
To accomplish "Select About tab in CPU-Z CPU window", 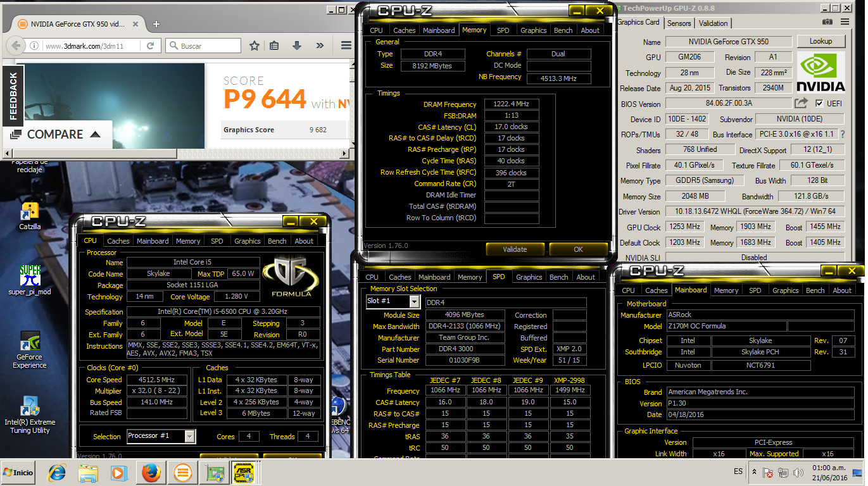I will pyautogui.click(x=304, y=241).
